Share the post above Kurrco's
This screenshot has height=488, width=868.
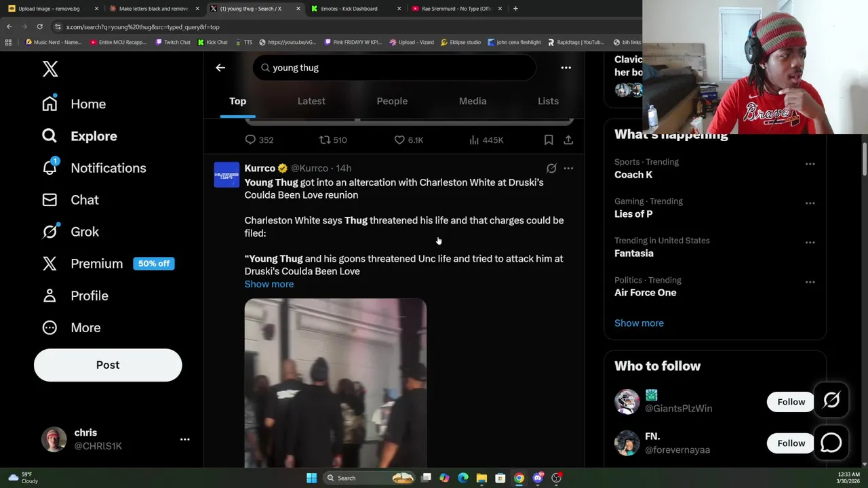[x=568, y=140]
